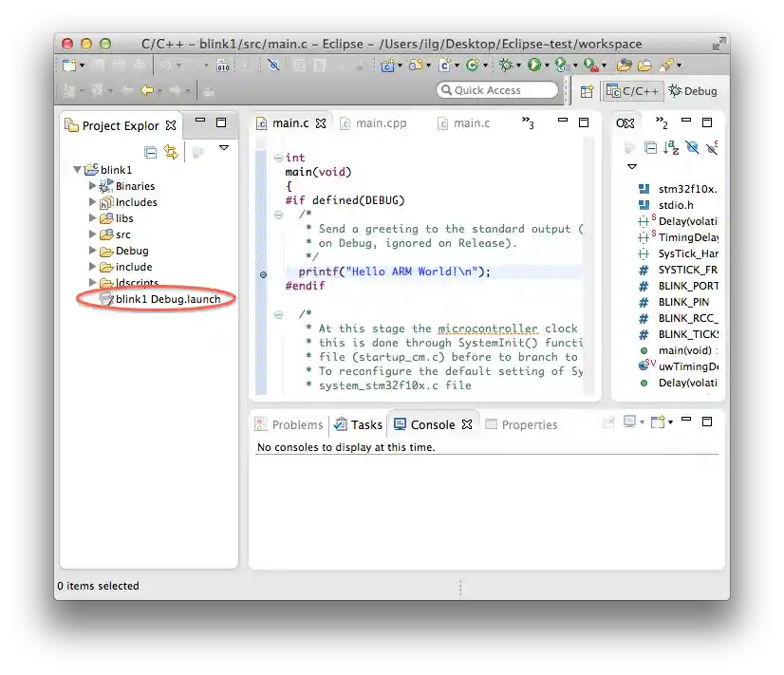Expand the src folder under blink1

tap(92, 234)
